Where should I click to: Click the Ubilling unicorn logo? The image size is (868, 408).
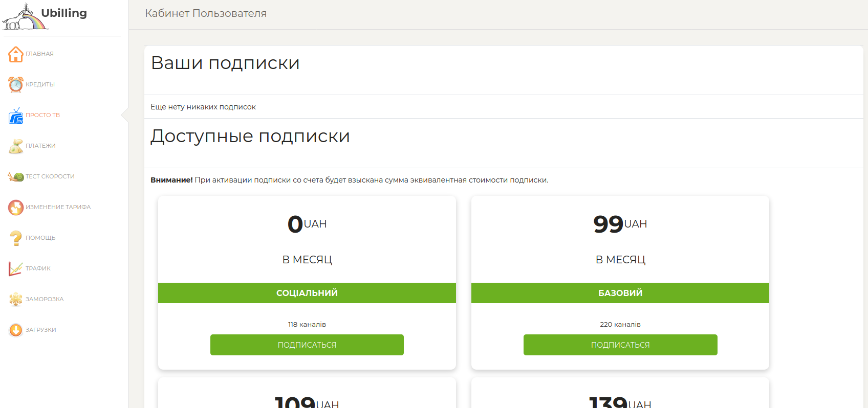tap(26, 17)
